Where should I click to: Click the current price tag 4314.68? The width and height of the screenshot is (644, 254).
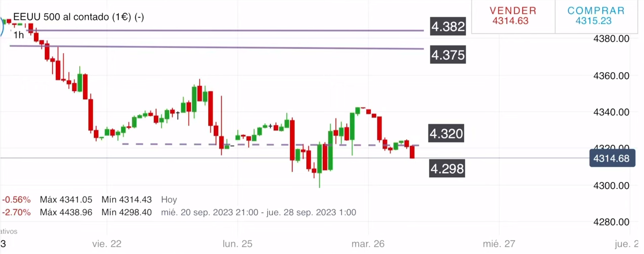(x=611, y=159)
